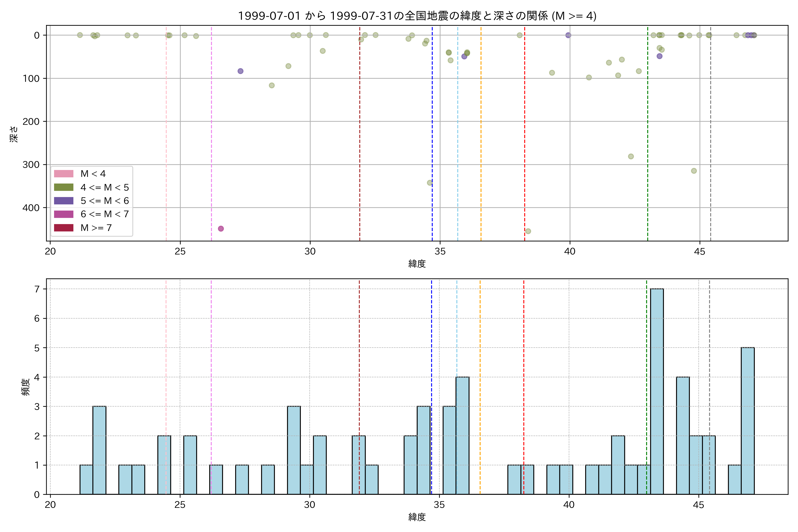Click the pink 'M < 4' legend swatch

pyautogui.click(x=63, y=174)
